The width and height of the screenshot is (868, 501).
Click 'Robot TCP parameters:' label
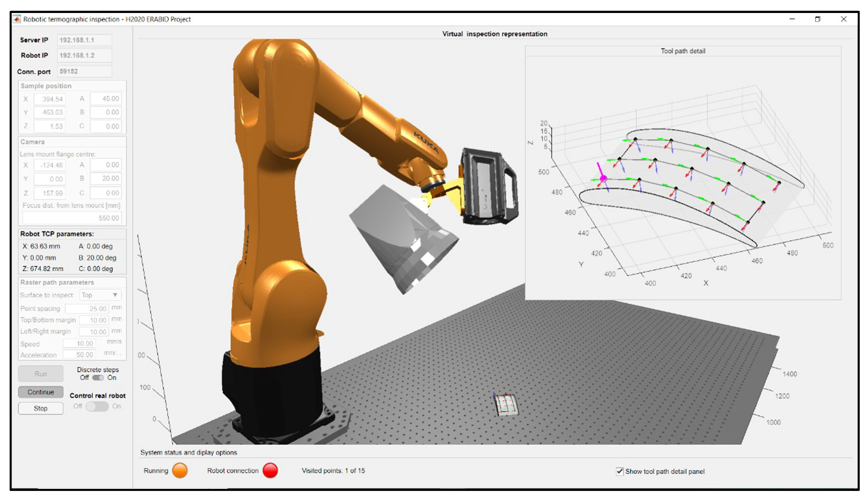57,234
